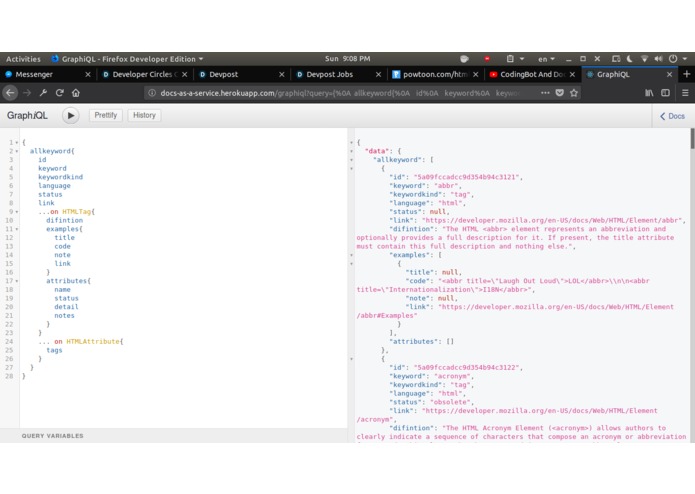This screenshot has height=494, width=695.
Task: Open the Firefox Library icon
Action: point(649,93)
